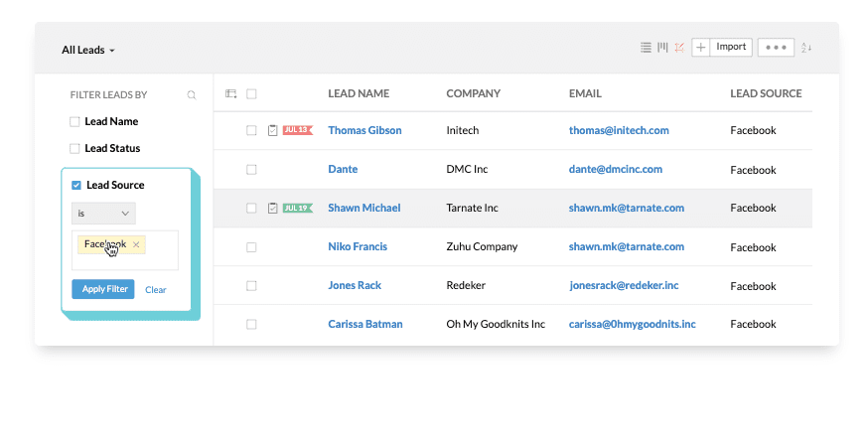Email dante@dmcinc.com

pos(616,169)
